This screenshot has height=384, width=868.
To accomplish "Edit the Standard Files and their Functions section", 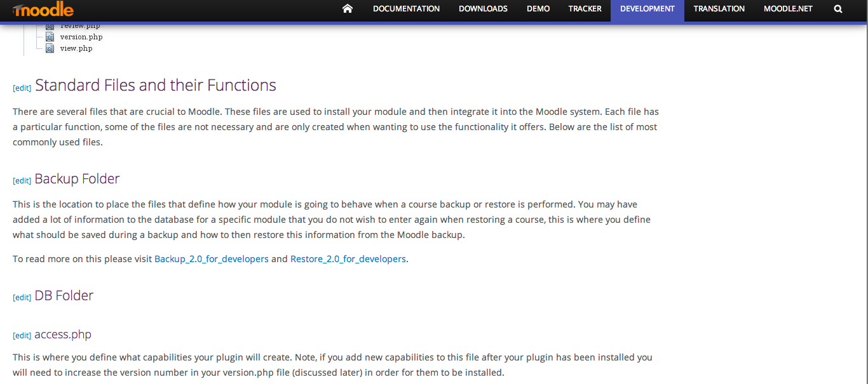I will 22,88.
